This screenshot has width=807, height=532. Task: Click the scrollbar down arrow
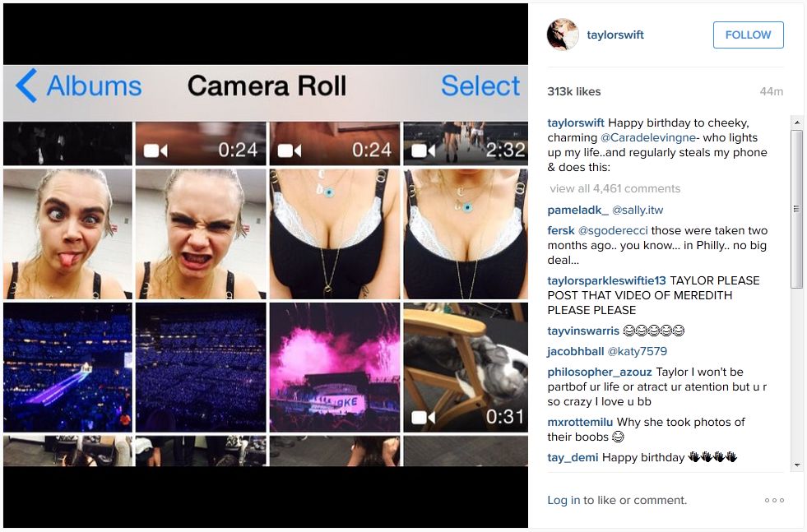click(x=795, y=464)
